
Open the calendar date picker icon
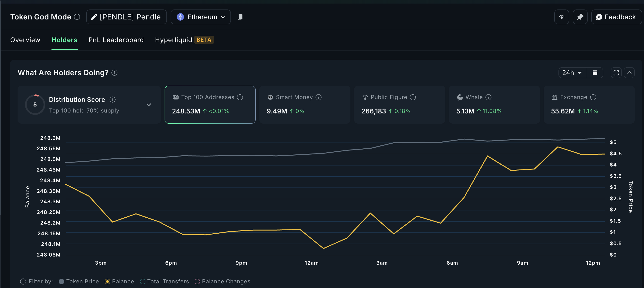click(595, 73)
